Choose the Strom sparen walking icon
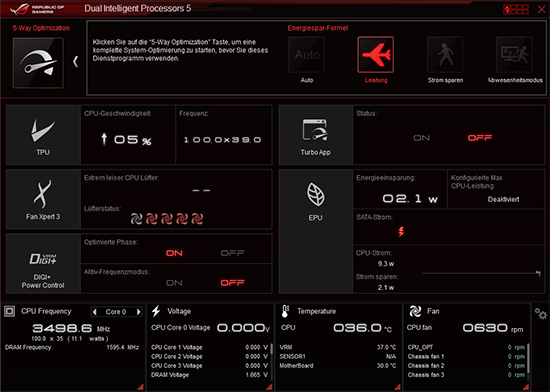The image size is (550, 392). [445, 55]
